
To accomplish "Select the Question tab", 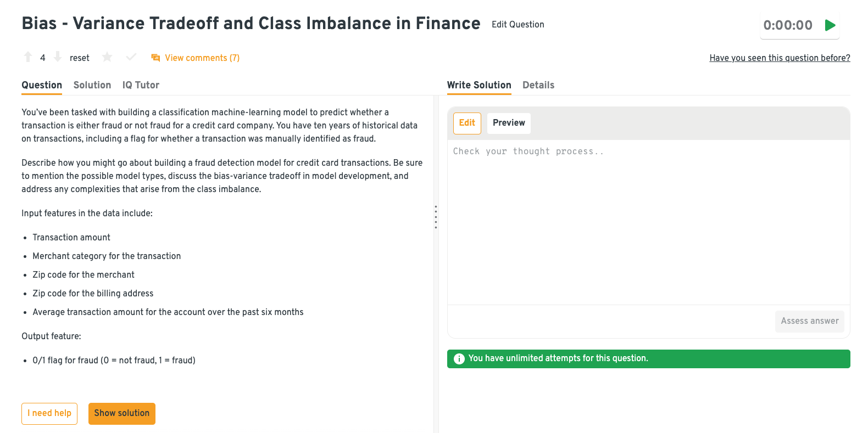I will tap(42, 85).
